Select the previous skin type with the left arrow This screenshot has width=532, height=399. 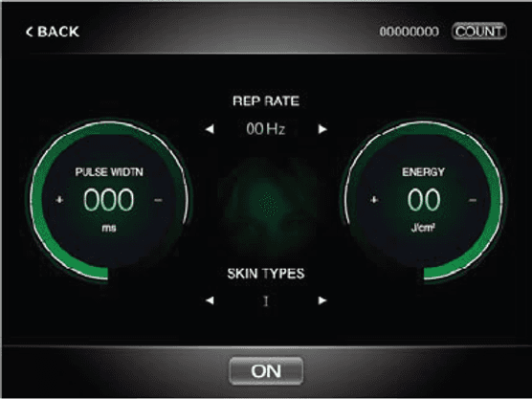pos(210,300)
